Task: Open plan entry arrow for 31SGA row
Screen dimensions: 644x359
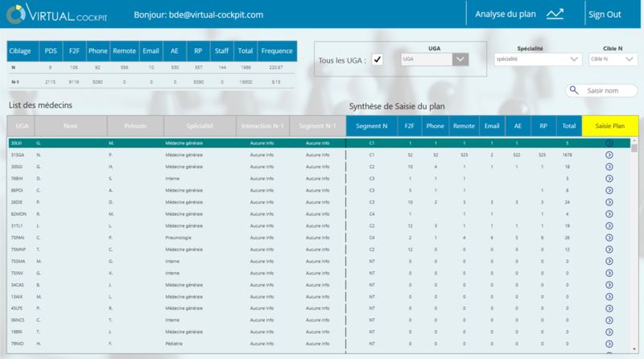Action: click(x=609, y=154)
